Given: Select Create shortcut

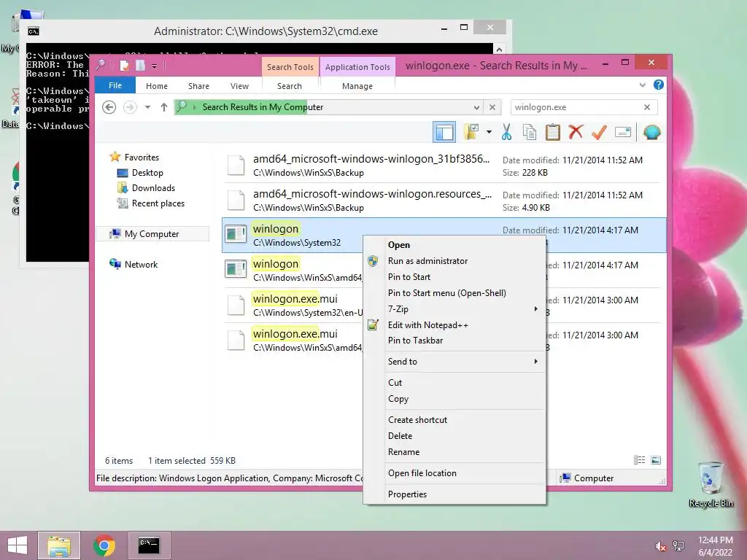Looking at the screenshot, I should tap(455, 420).
